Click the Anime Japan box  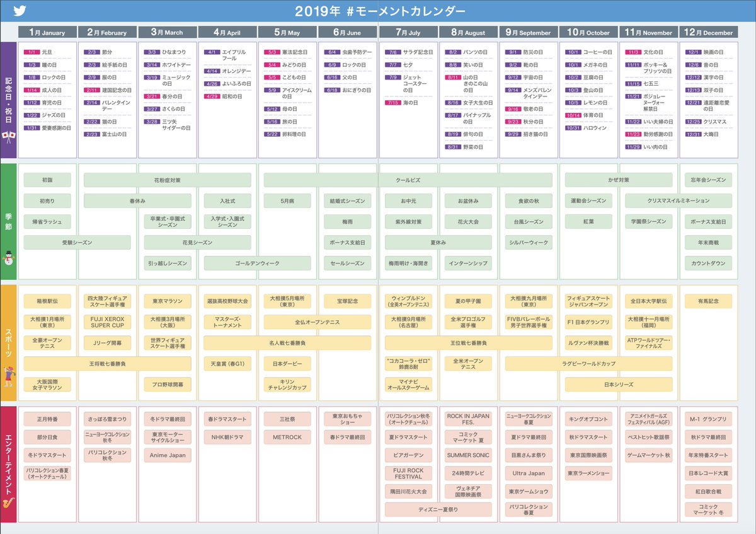(x=168, y=455)
